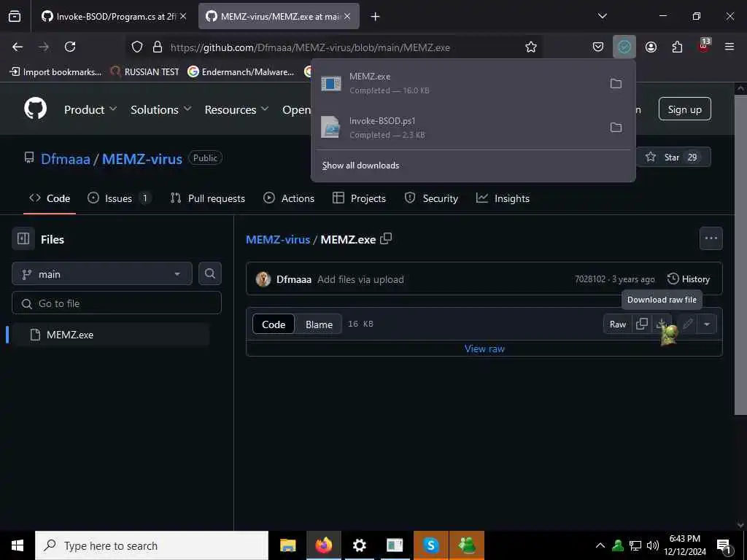The image size is (747, 560).
Task: Bookmark page with the star icon
Action: point(531,47)
